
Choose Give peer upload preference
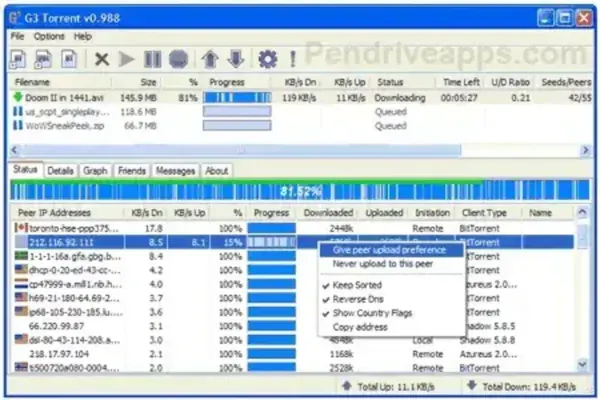[391, 250]
